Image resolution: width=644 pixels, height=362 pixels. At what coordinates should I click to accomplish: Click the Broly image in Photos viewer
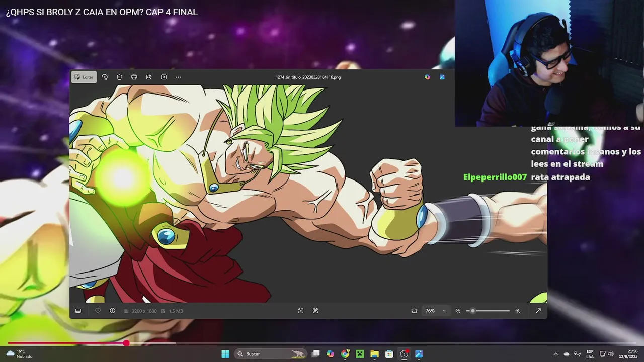pos(308,194)
